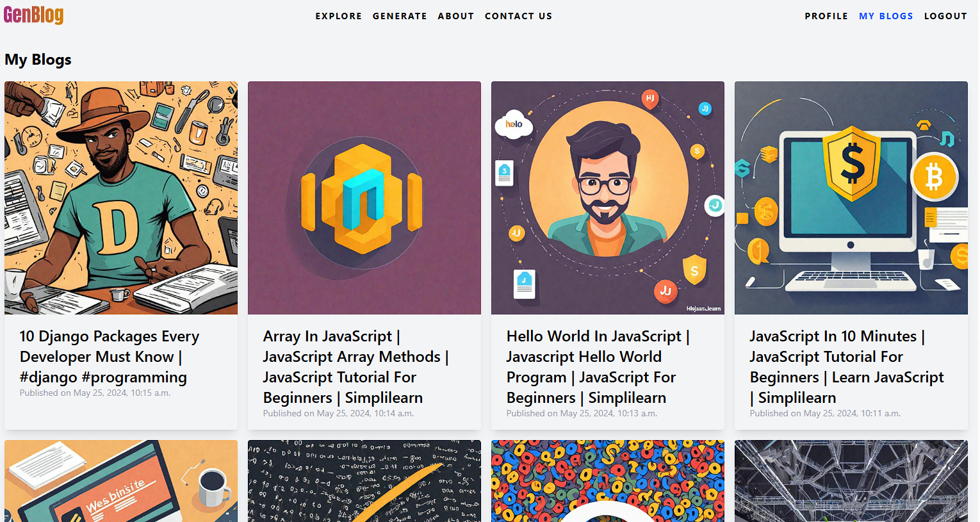Image resolution: width=980 pixels, height=522 pixels.
Task: Click the 'JavaScript In 10 Minutes' blog title
Action: 847,367
